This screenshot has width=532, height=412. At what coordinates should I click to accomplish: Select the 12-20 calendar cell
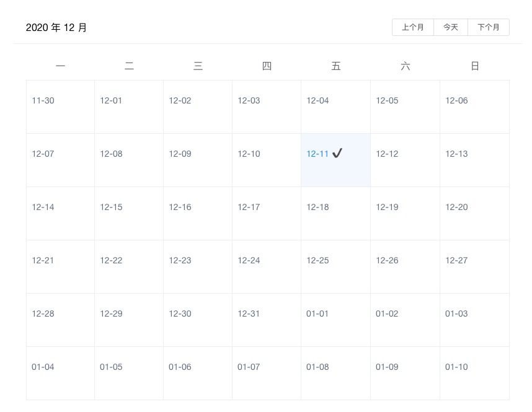click(x=475, y=213)
